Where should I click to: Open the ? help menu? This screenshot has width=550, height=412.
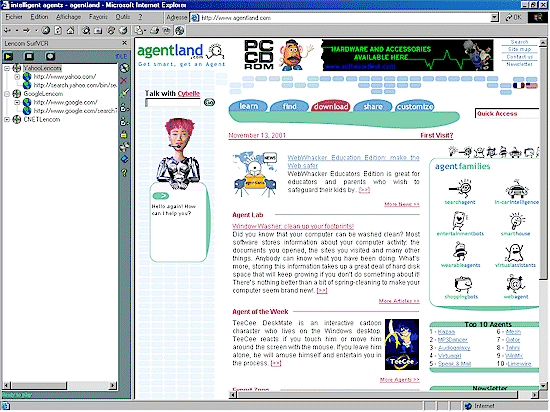pos(140,17)
